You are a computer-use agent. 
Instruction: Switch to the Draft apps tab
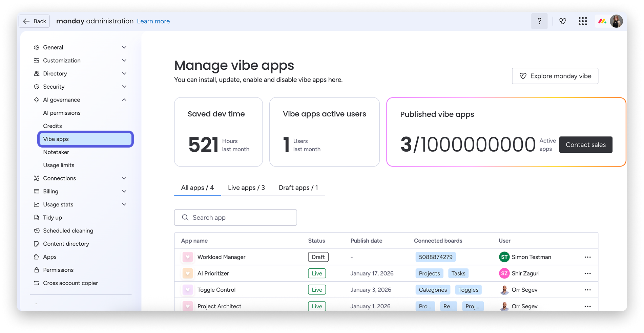tap(298, 188)
